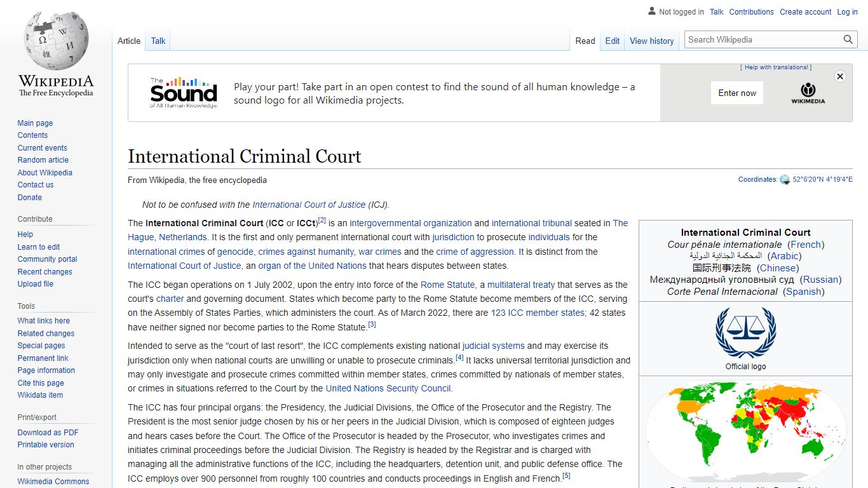Open International Court of Justice hatnote link
Screen dimensions: 868x488
[309, 205]
